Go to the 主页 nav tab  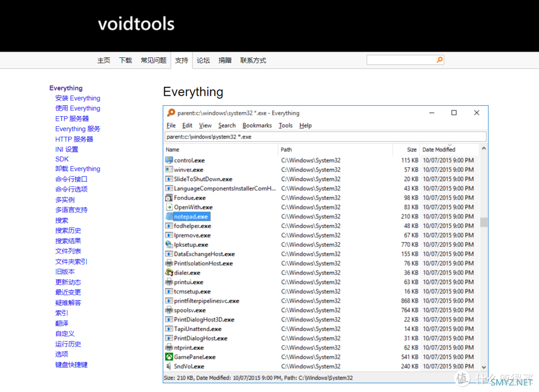point(103,60)
